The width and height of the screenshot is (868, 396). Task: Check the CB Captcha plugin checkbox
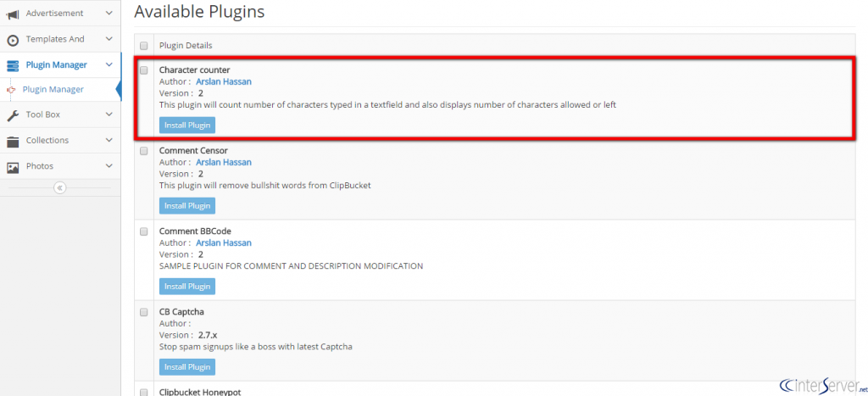coord(144,312)
